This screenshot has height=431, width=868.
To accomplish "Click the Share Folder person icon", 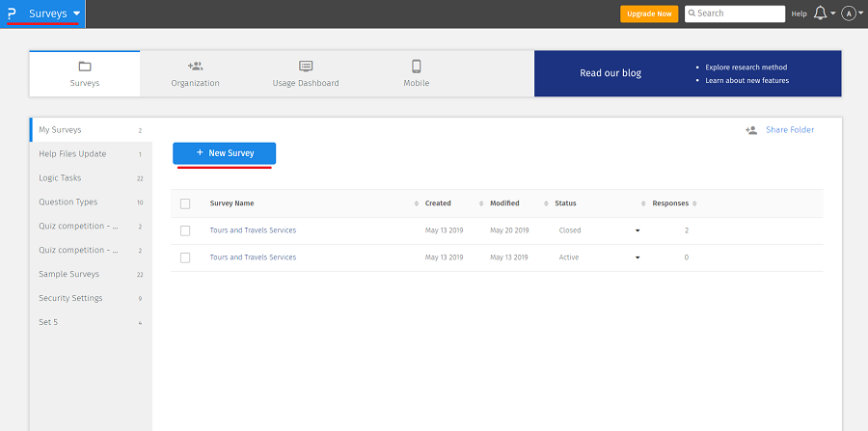I will pyautogui.click(x=751, y=130).
